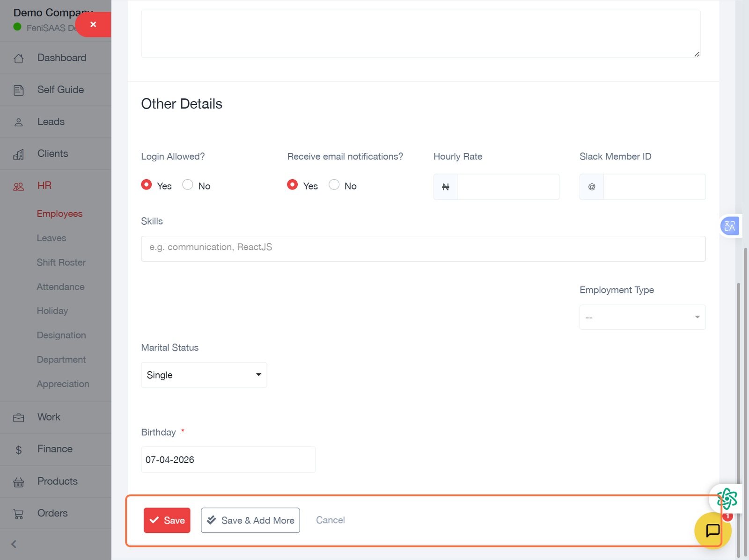Click the Save & Add More button
The height and width of the screenshot is (560, 749).
tap(250, 520)
